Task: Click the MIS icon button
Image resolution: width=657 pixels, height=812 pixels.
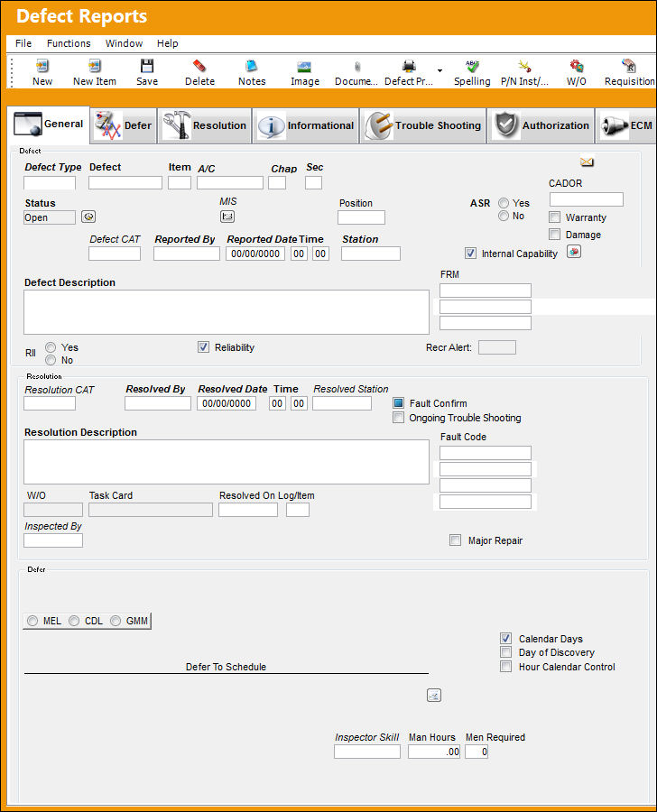Action: [x=227, y=217]
